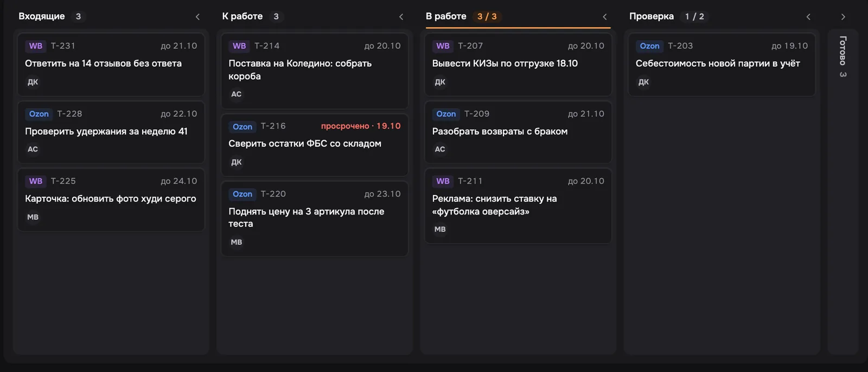Click the МВ assignee avatar on T-211
This screenshot has width=868, height=372.
440,230
